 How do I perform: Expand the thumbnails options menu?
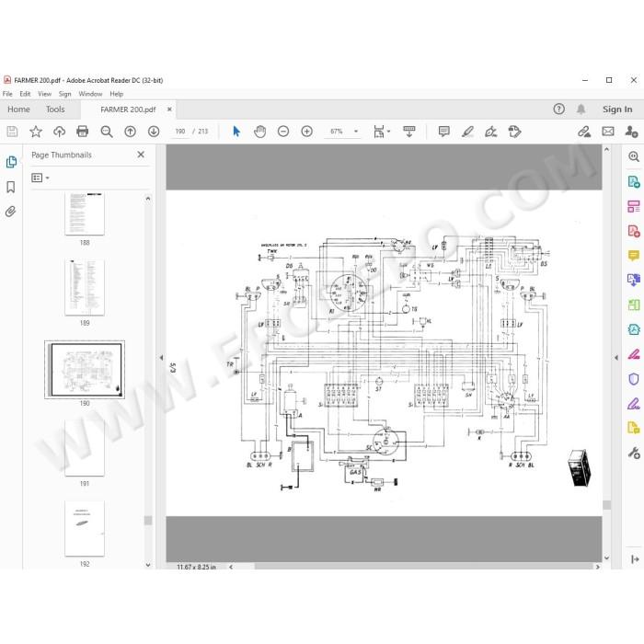40,178
